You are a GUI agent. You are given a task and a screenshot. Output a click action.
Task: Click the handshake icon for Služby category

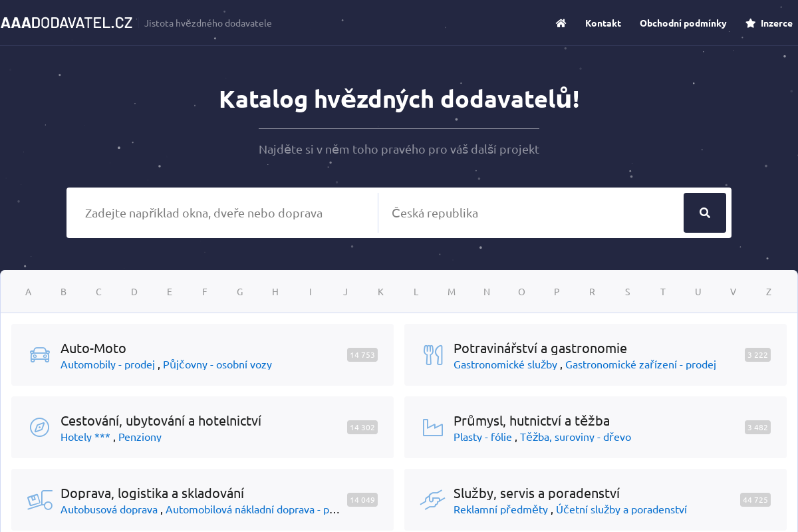(x=432, y=499)
